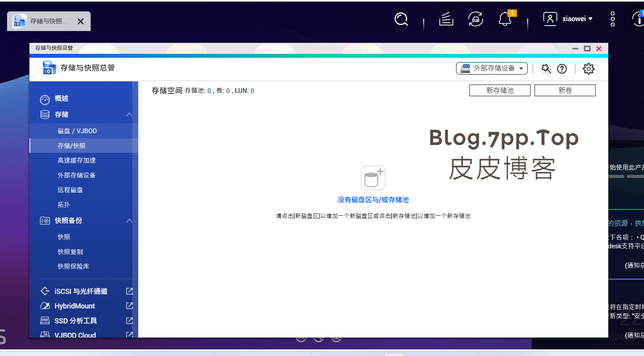
Task: Click the add disk placeholder icon
Action: point(373,178)
